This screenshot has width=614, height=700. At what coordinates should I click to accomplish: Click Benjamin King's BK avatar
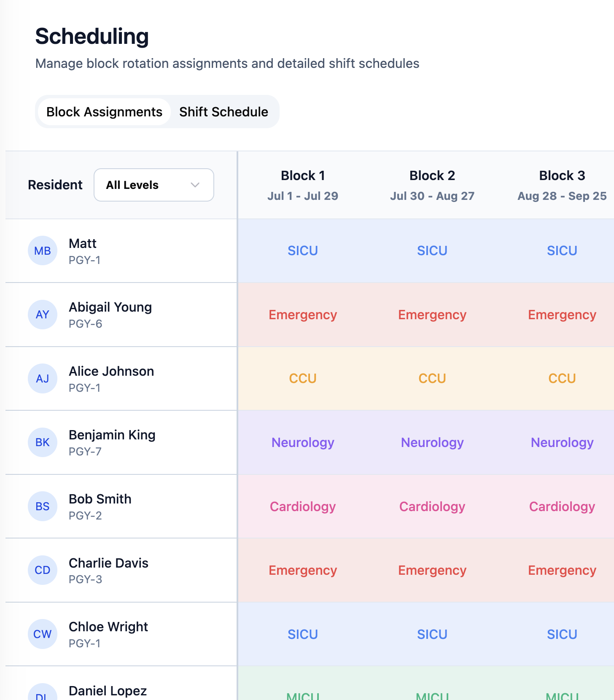[43, 442]
